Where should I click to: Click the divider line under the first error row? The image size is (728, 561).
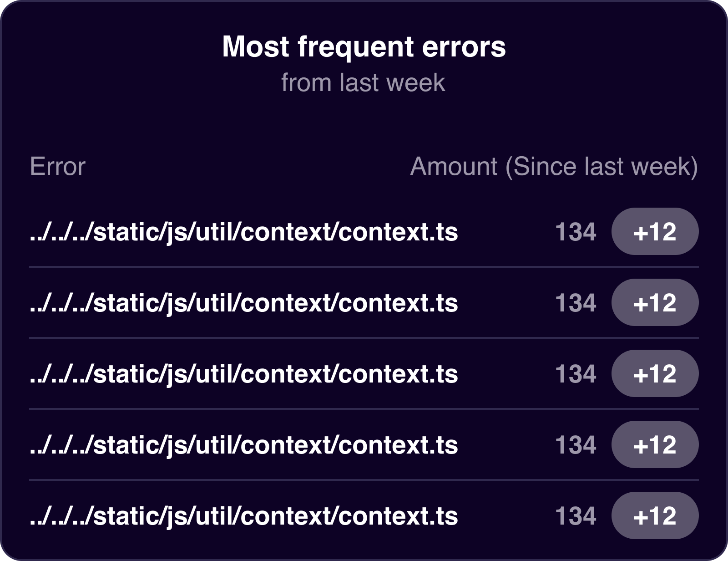pyautogui.click(x=364, y=267)
